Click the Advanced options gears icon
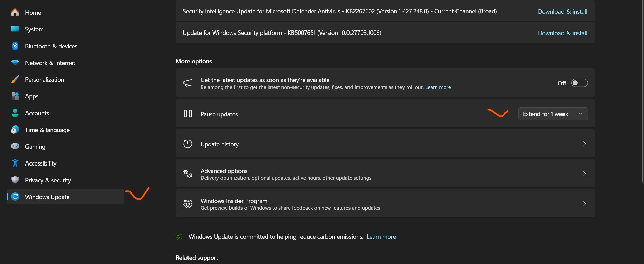 pos(188,174)
